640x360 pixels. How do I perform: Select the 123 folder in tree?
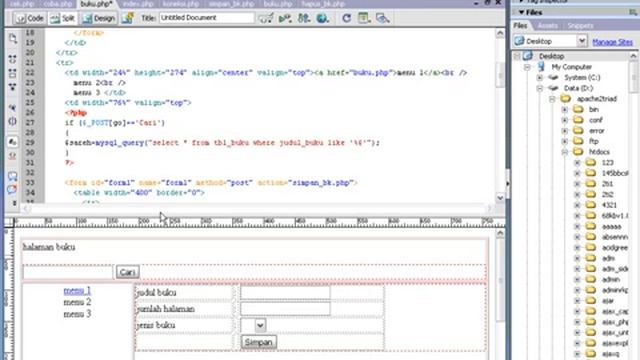point(607,162)
